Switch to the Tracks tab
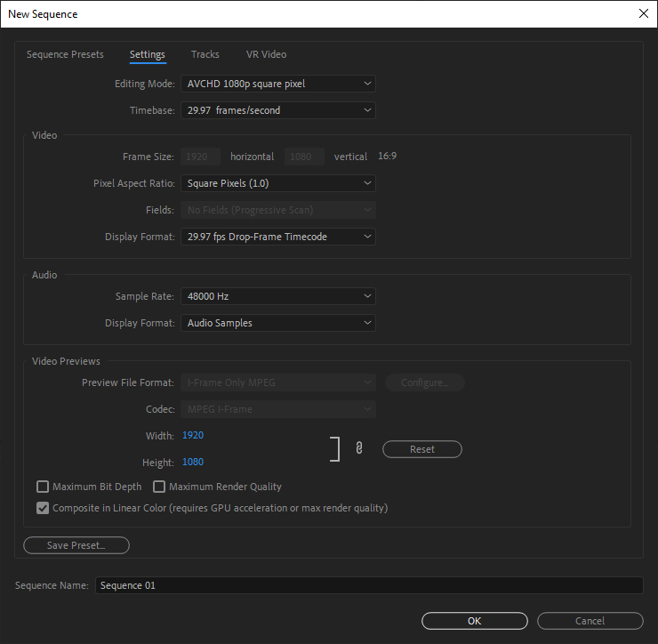This screenshot has width=658, height=644. [205, 54]
